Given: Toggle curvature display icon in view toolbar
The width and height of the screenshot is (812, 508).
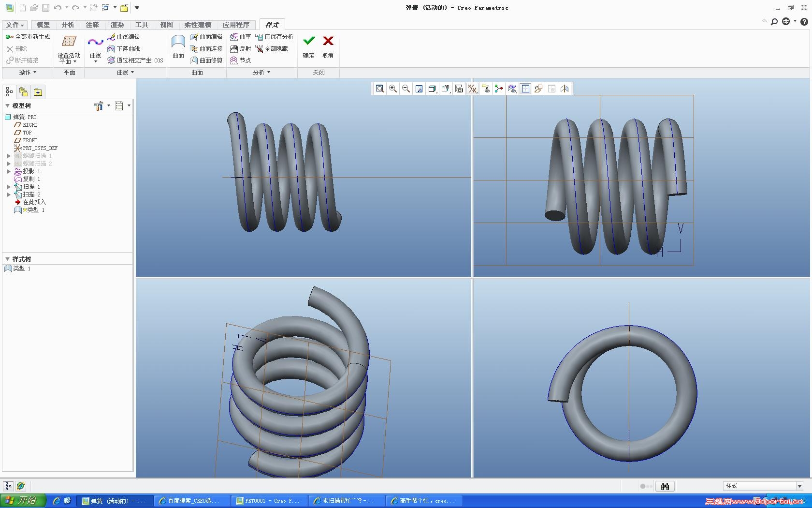Looking at the screenshot, I should pyautogui.click(x=512, y=89).
